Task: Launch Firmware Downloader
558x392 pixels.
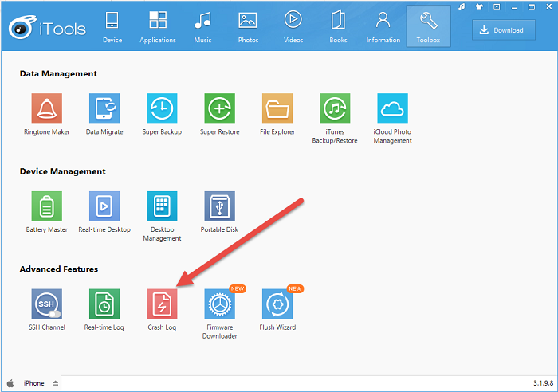Action: (x=219, y=304)
